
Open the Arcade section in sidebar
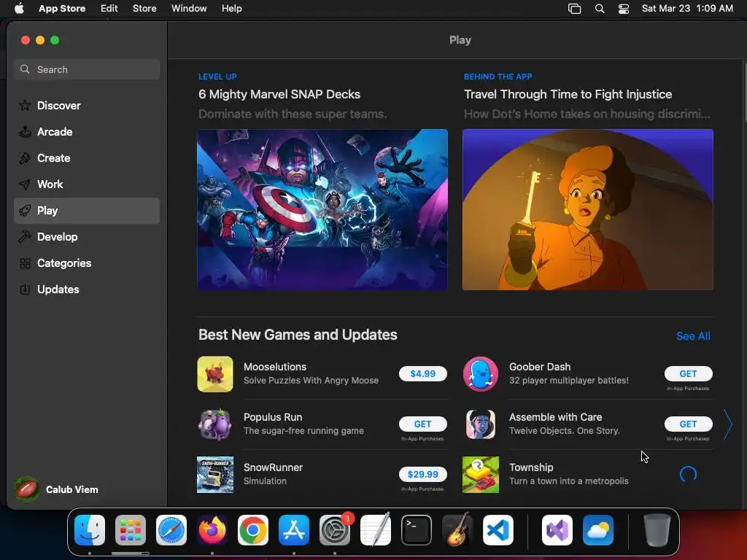click(86, 132)
